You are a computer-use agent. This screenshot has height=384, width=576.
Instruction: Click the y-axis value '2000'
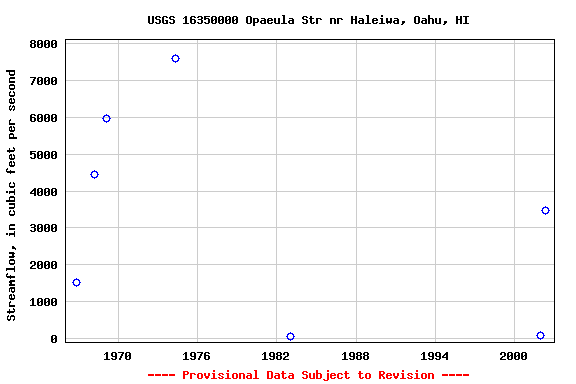(x=43, y=265)
